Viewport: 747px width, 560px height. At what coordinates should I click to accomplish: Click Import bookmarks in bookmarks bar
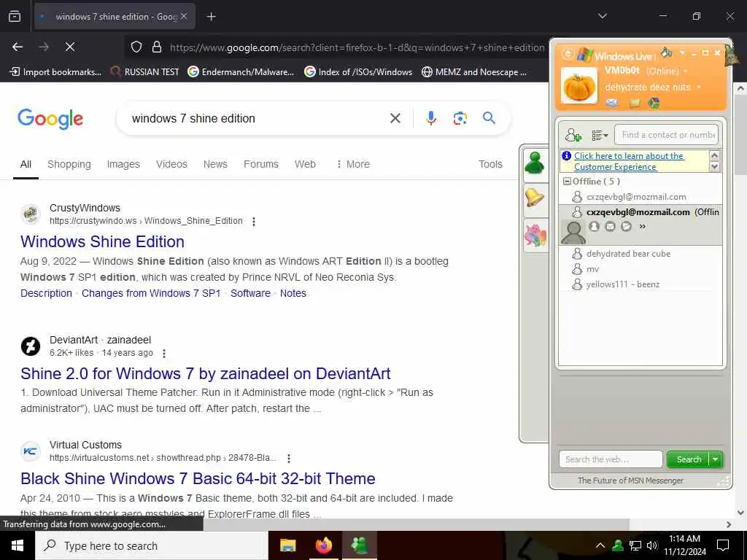tap(55, 72)
